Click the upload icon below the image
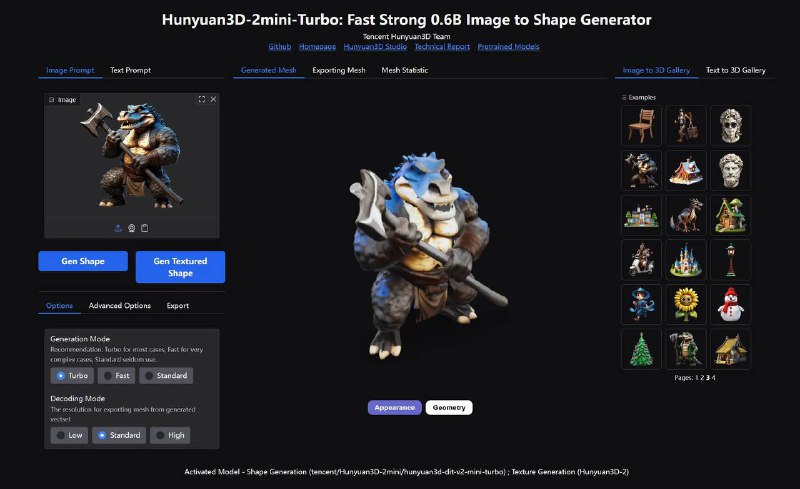Viewport: 800px width, 489px height. (118, 228)
